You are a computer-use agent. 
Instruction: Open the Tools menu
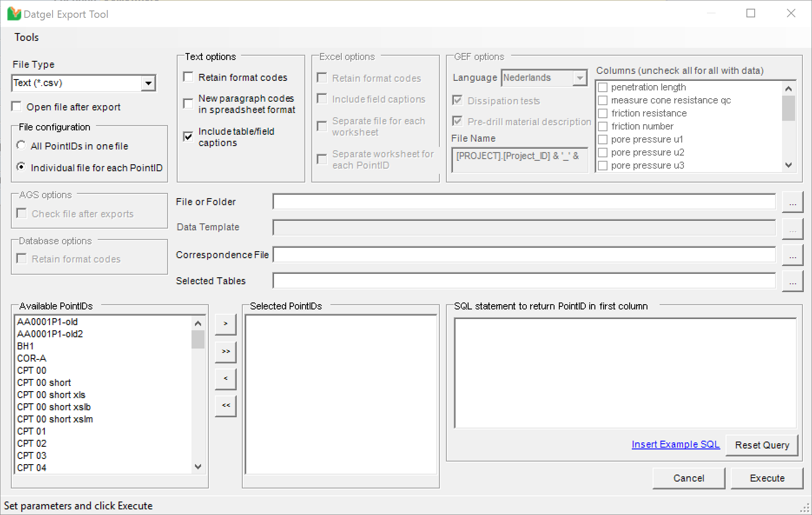pyautogui.click(x=26, y=37)
